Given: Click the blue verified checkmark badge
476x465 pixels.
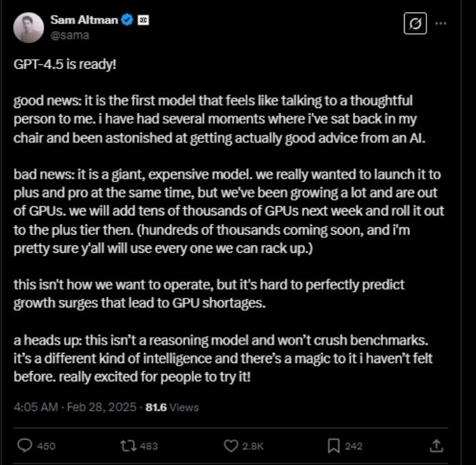Looking at the screenshot, I should click(127, 20).
